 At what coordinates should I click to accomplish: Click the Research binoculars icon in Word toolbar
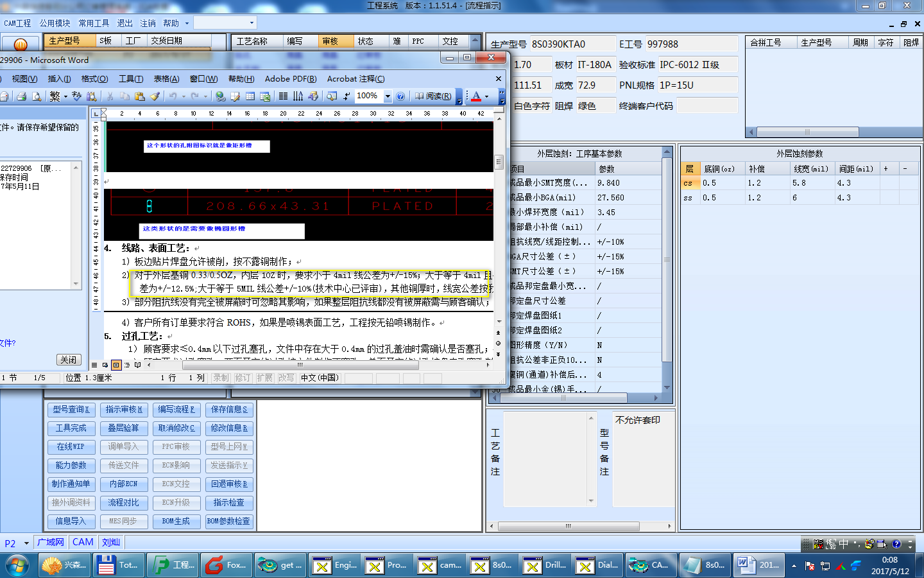(92, 96)
